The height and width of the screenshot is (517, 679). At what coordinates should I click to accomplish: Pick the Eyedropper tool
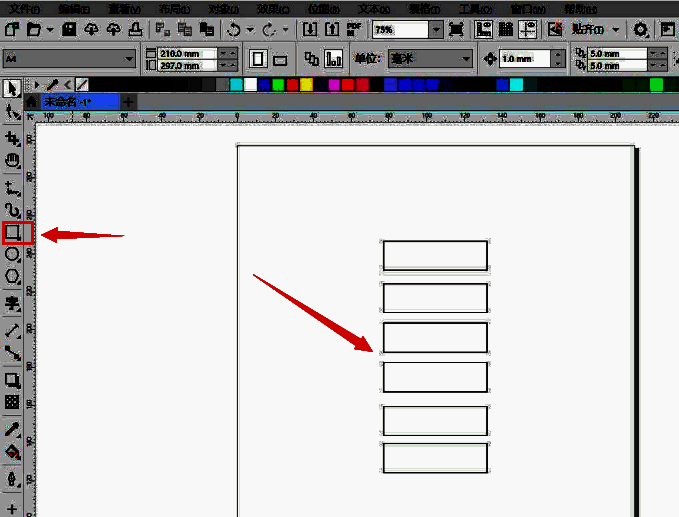(x=12, y=429)
